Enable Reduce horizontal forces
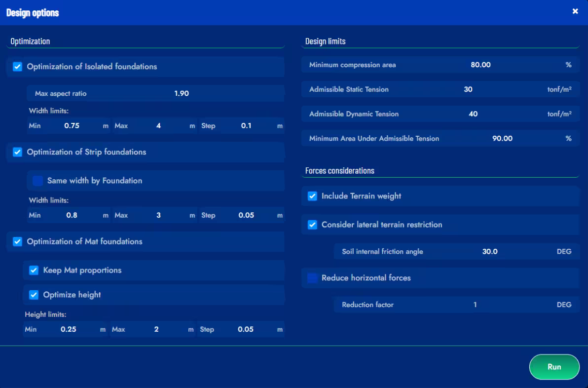The image size is (588, 388). coord(312,278)
